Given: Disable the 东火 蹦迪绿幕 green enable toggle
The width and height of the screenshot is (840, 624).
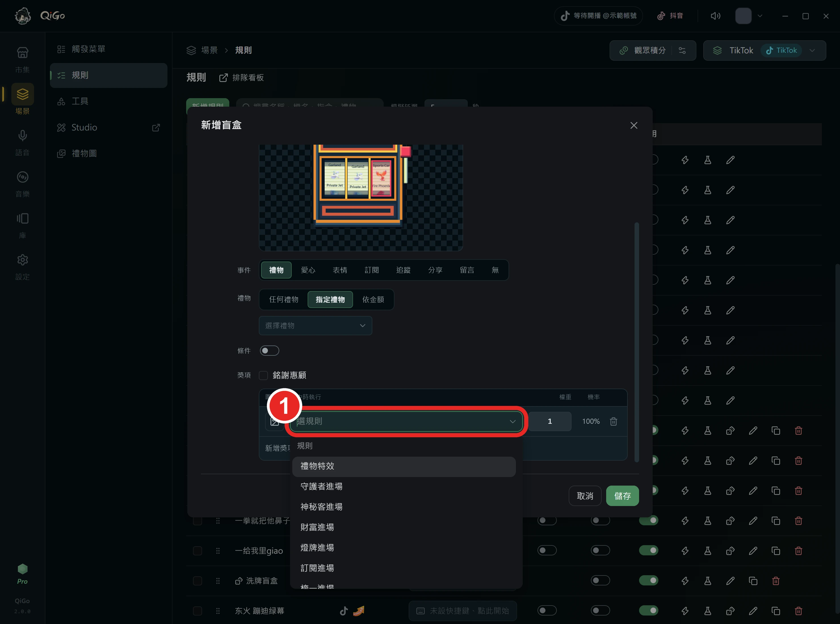Looking at the screenshot, I should 648,610.
